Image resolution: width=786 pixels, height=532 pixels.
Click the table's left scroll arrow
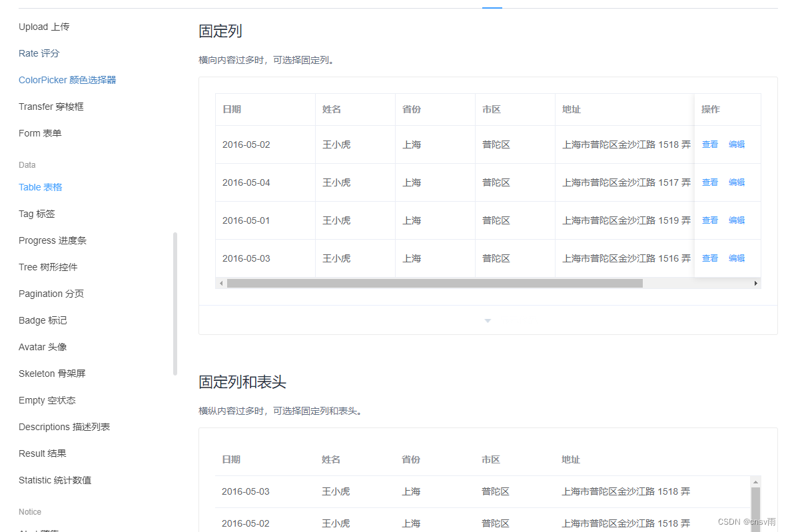click(221, 284)
